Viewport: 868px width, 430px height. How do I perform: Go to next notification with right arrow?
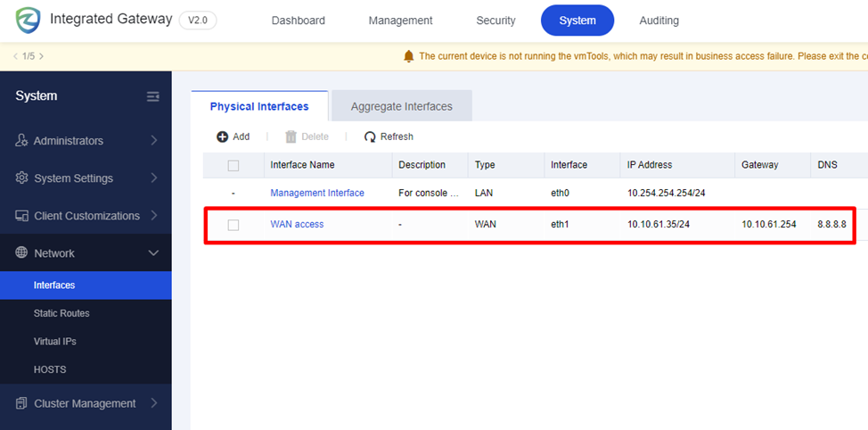(41, 56)
